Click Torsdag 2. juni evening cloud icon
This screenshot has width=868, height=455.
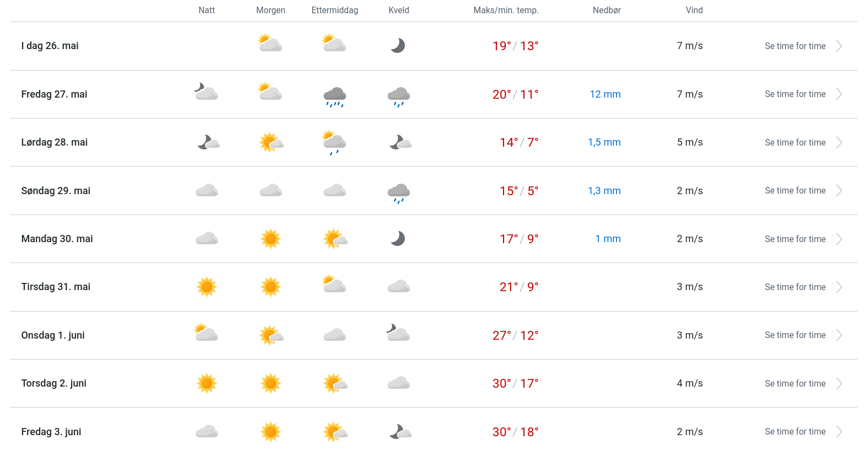399,383
